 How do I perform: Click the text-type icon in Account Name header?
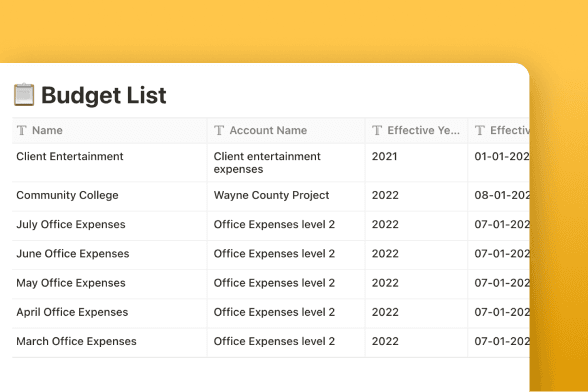click(219, 130)
